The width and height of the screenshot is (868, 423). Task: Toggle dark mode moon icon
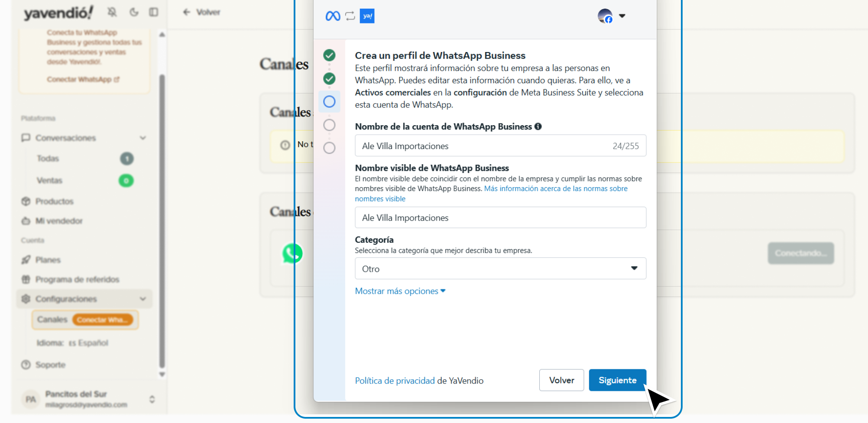point(134,12)
